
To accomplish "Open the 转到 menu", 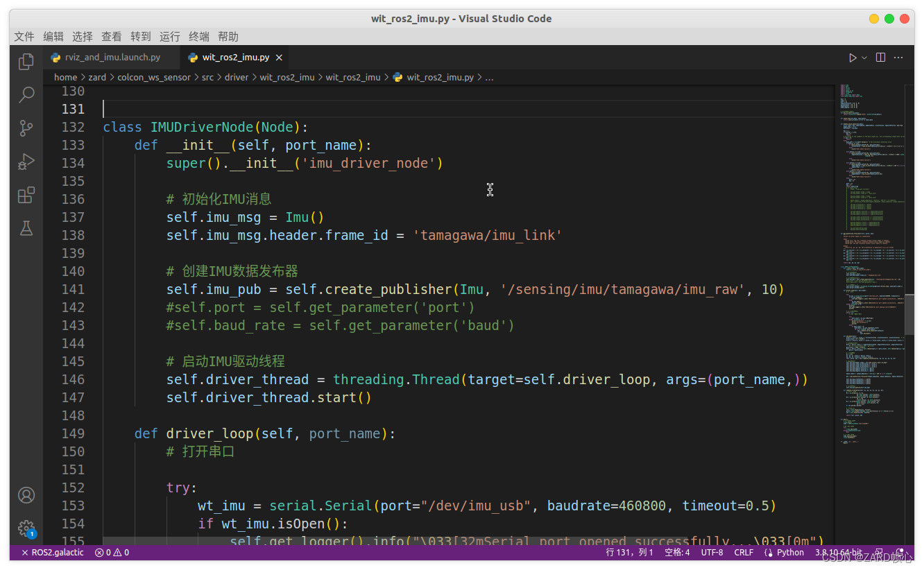I will [x=140, y=37].
